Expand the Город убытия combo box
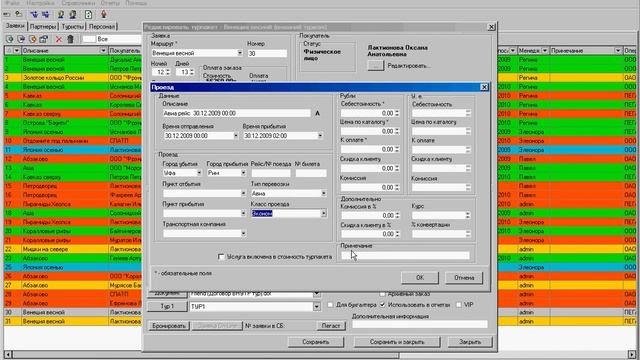This screenshot has height=360, width=640. tap(199, 173)
